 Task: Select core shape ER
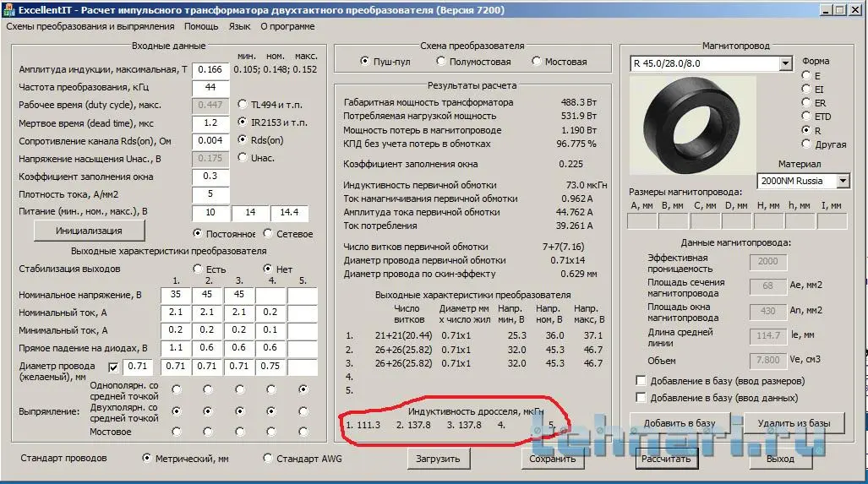click(806, 102)
